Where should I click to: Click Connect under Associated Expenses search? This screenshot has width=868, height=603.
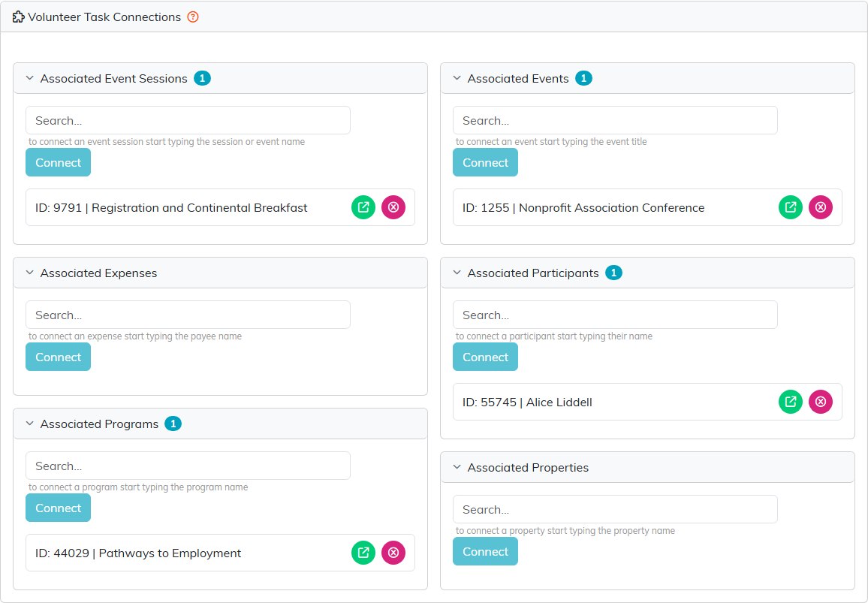tap(58, 357)
